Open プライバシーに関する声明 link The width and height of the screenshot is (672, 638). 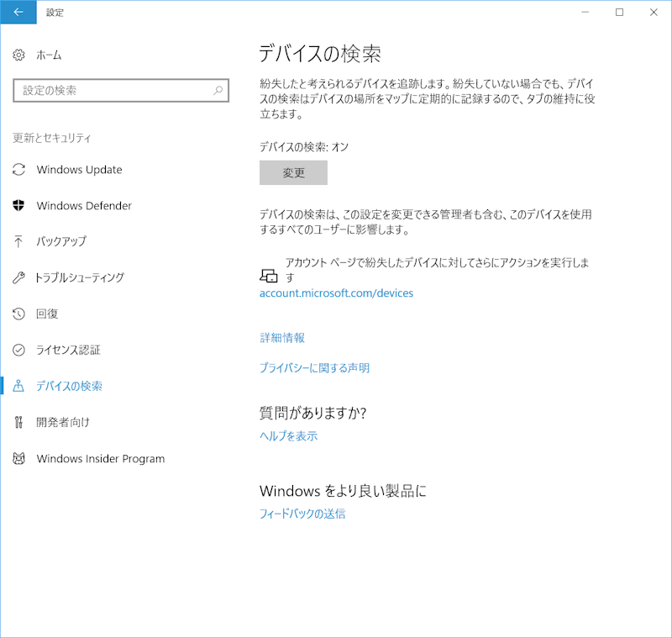point(314,368)
